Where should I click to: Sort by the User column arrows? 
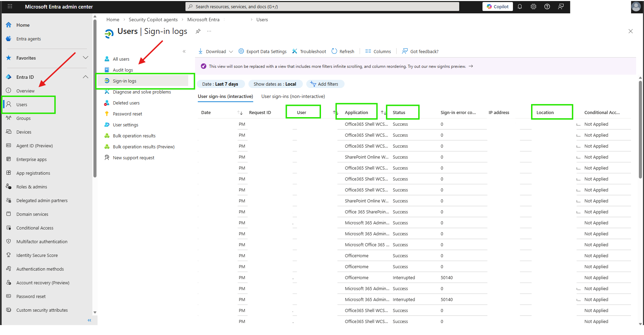[x=336, y=113]
